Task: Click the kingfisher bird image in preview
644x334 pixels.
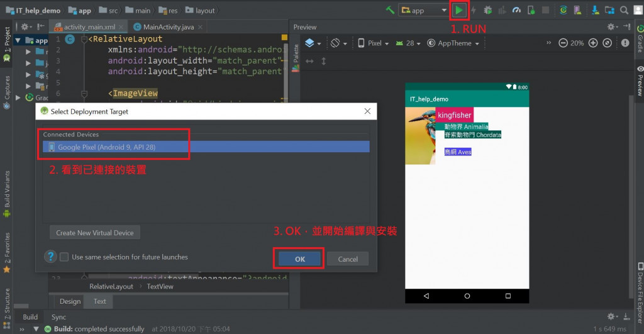Action: point(420,136)
